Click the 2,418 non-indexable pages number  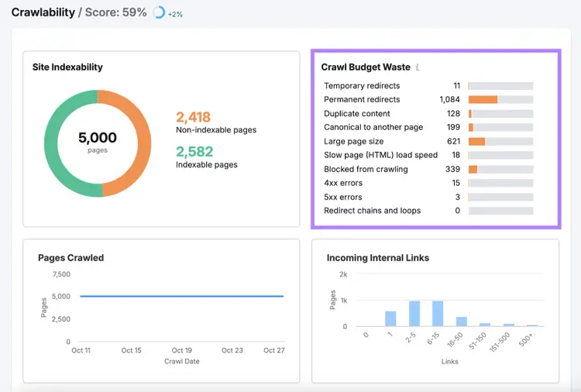[193, 118]
